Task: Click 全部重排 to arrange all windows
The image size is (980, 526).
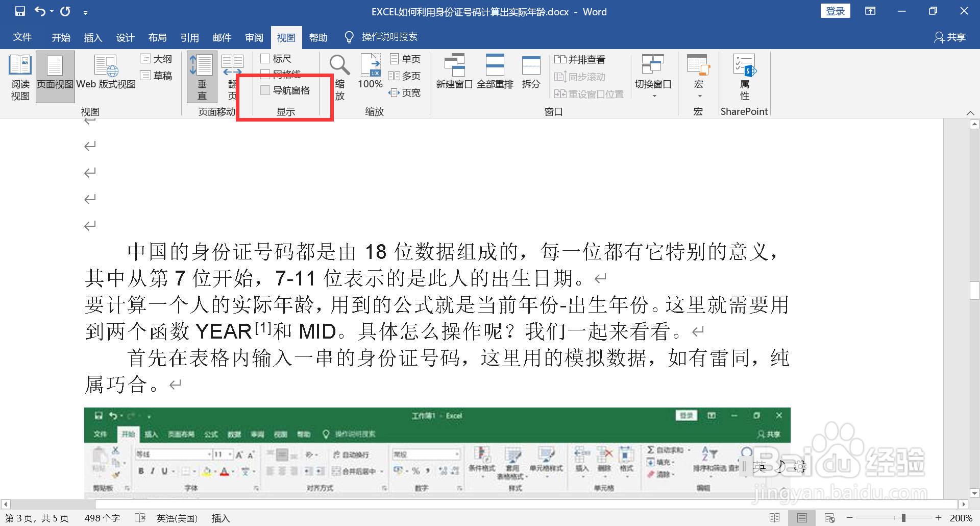Action: [495, 71]
